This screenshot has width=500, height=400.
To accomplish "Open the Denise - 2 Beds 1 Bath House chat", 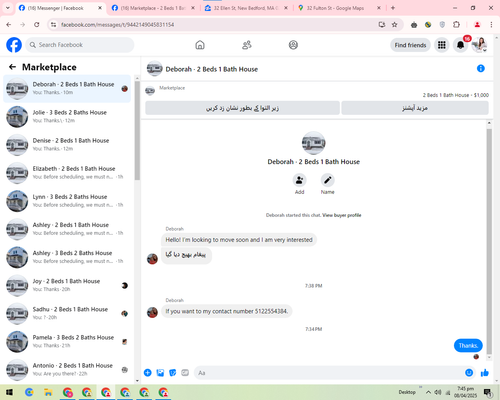I will tap(67, 144).
